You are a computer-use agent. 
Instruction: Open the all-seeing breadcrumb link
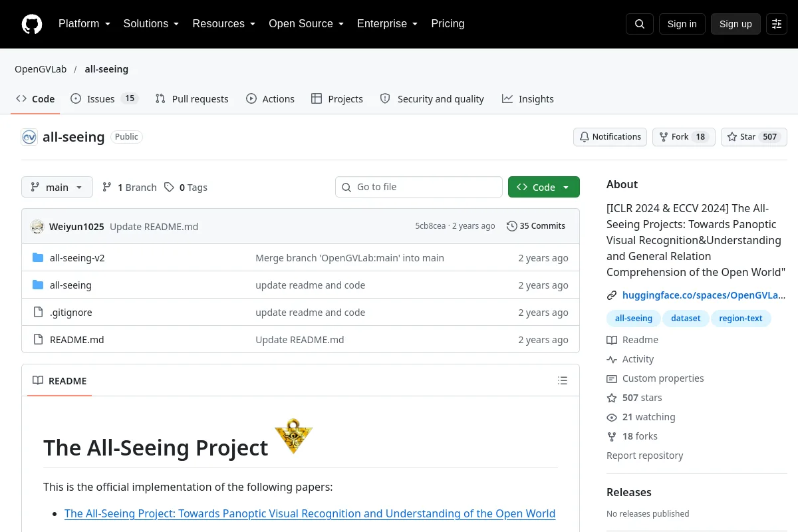(x=106, y=69)
